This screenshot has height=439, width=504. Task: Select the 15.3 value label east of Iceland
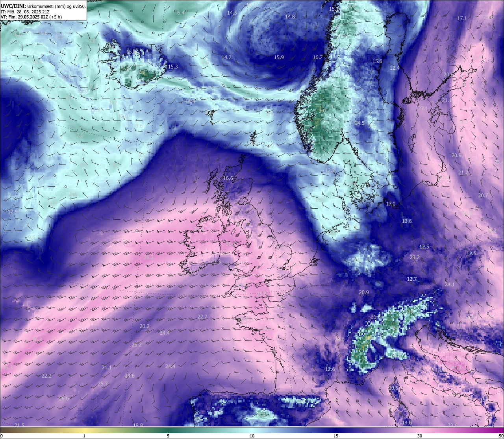click(x=173, y=67)
